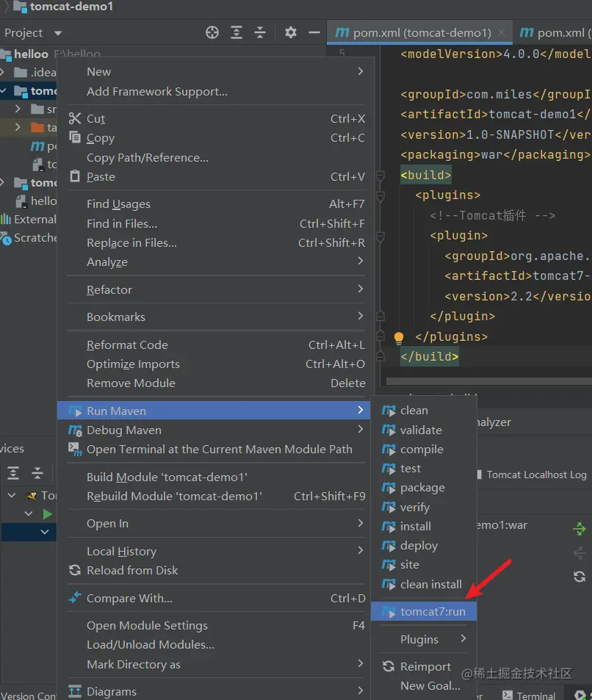Hide the Project panel with minus icon
592x700 pixels.
click(314, 32)
